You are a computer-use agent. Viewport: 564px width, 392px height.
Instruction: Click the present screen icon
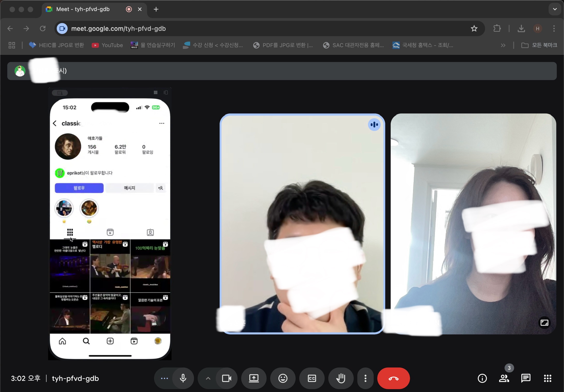[x=254, y=378]
